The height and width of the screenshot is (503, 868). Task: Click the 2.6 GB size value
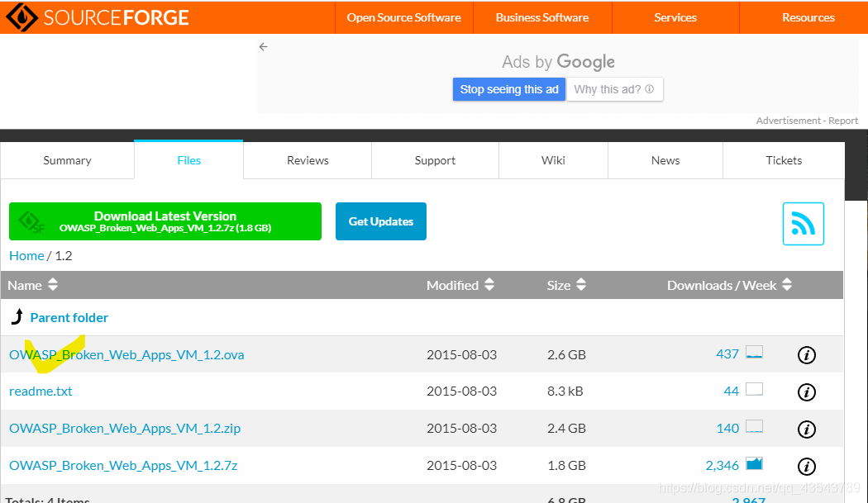pos(566,354)
